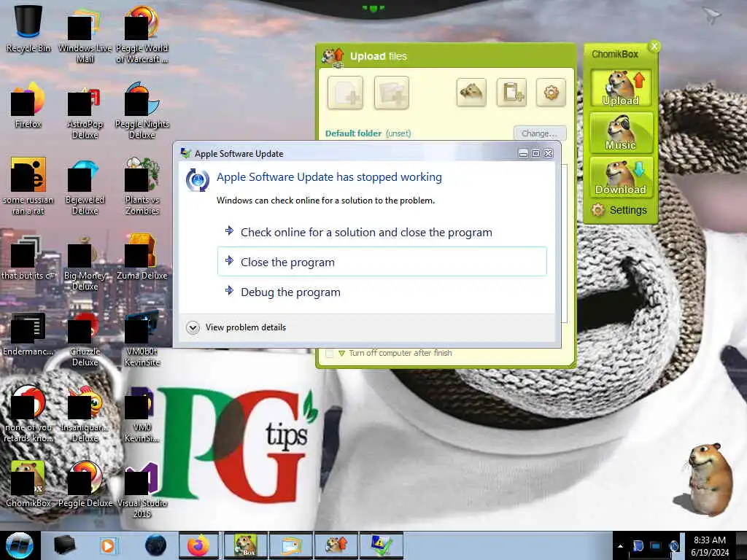
Task: Click the Apple Software Update error taskbar button
Action: point(382,545)
